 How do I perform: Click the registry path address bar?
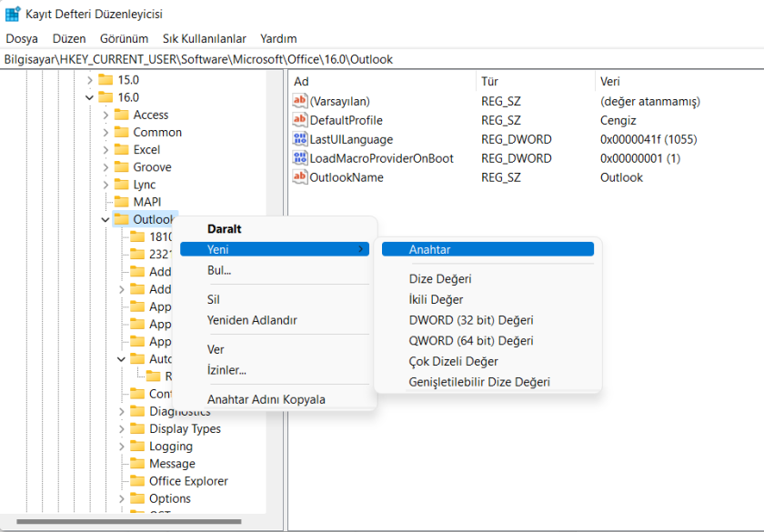click(x=382, y=59)
